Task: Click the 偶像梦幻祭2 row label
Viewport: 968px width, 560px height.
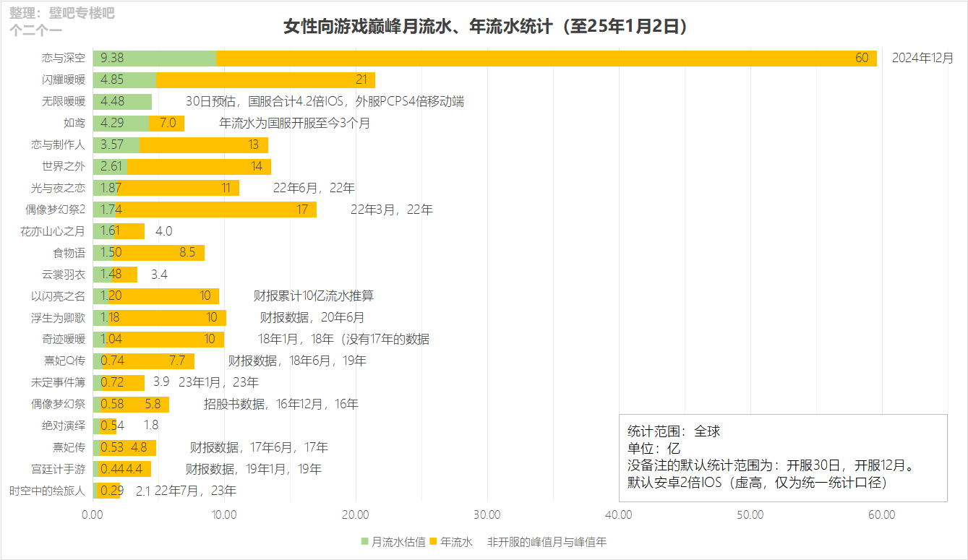Action: (x=56, y=210)
